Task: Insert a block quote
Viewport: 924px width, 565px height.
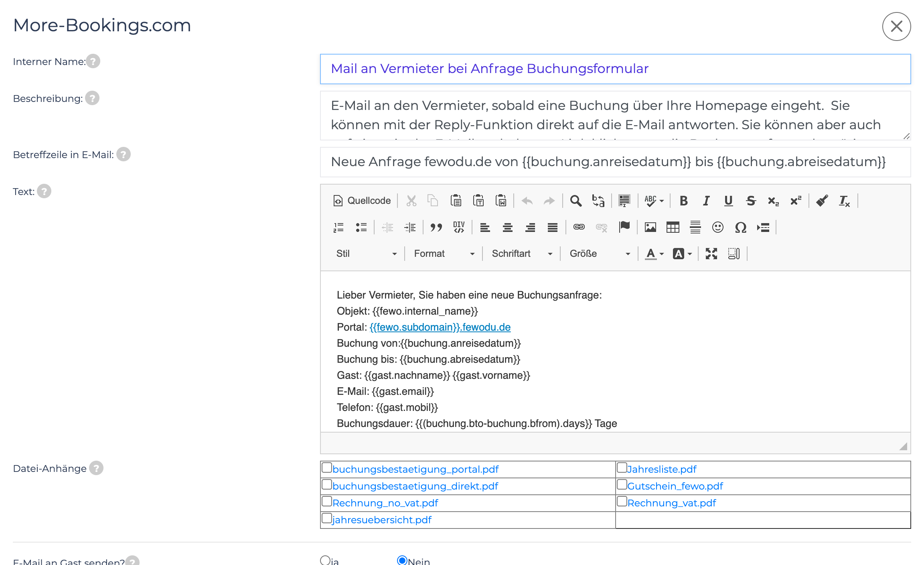Action: point(436,228)
